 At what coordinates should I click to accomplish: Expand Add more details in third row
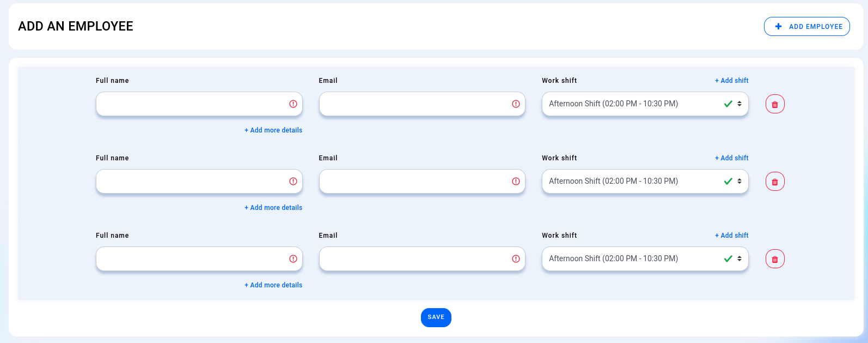(273, 285)
